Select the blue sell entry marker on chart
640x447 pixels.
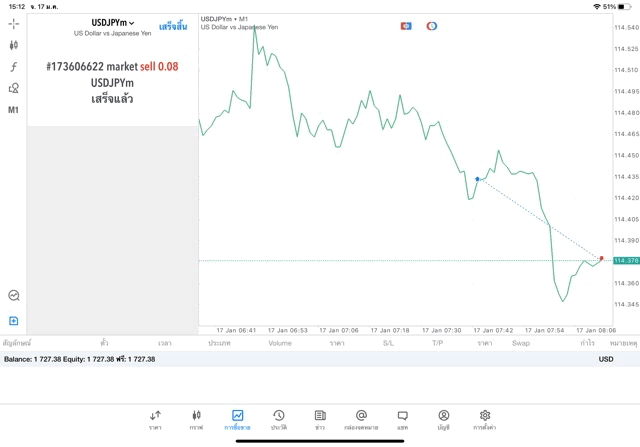(x=478, y=179)
